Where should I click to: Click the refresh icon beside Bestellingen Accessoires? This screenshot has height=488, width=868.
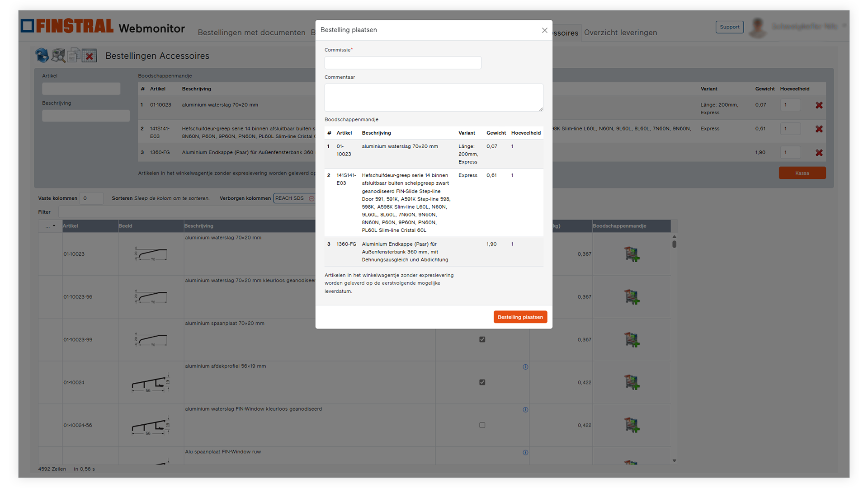42,56
